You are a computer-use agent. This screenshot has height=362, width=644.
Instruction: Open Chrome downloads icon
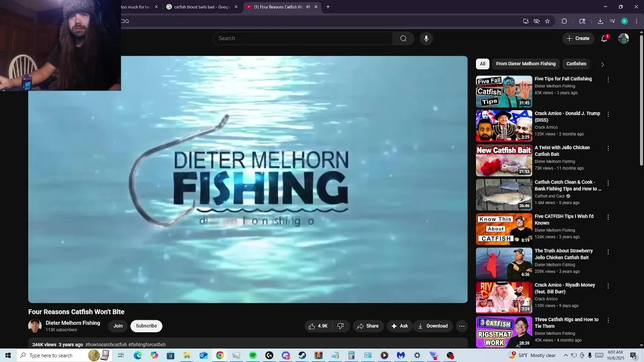coord(600,21)
